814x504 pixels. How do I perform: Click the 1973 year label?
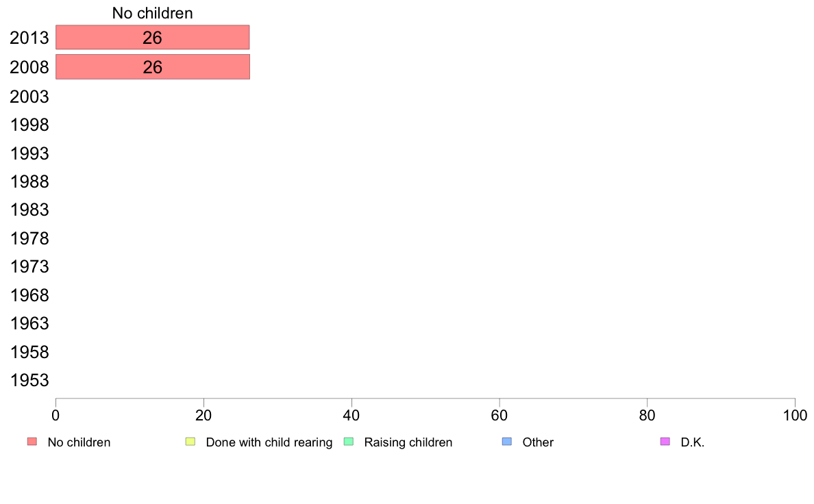[x=29, y=267]
